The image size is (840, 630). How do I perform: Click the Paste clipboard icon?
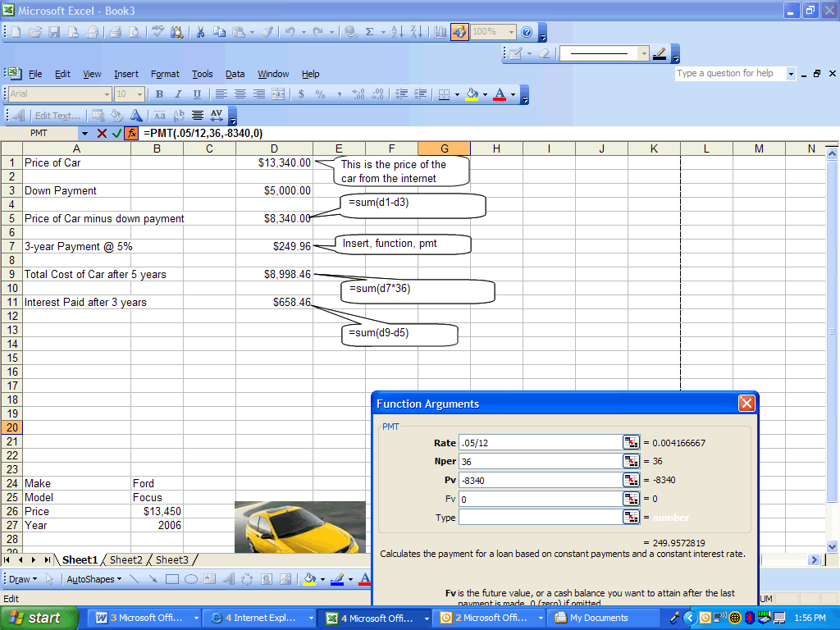239,32
